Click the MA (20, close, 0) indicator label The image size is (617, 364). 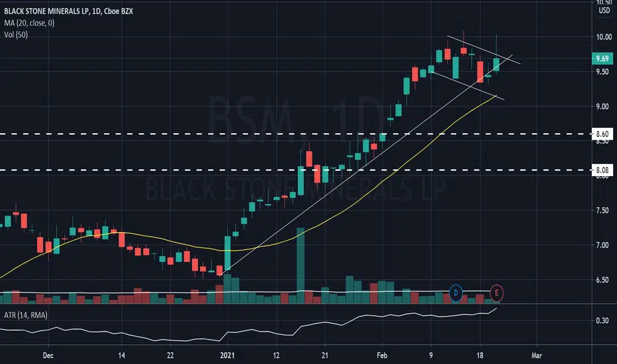tap(30, 23)
